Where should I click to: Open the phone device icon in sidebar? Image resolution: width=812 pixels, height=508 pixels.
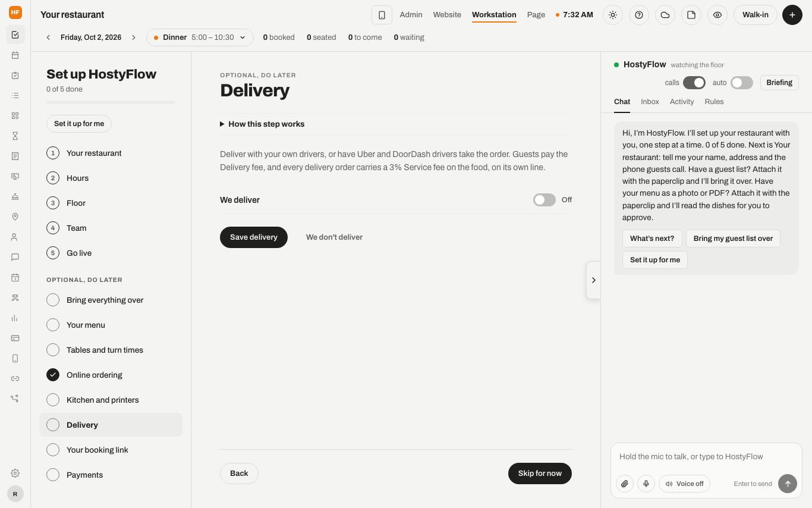tap(15, 359)
